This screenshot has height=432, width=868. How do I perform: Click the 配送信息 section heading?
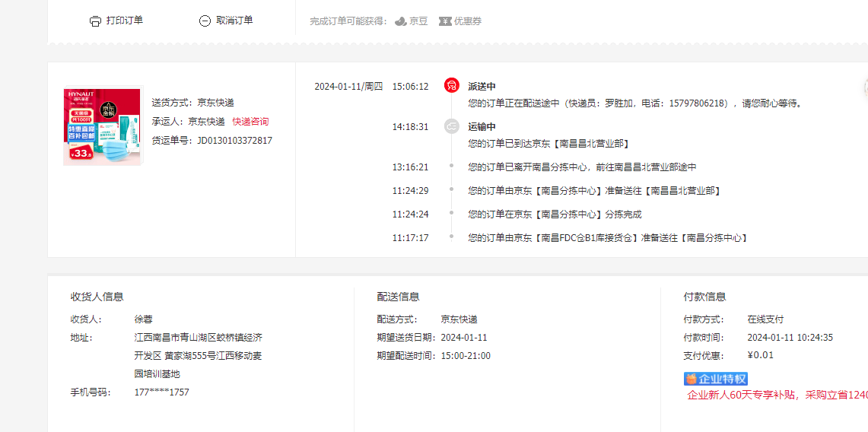(398, 297)
